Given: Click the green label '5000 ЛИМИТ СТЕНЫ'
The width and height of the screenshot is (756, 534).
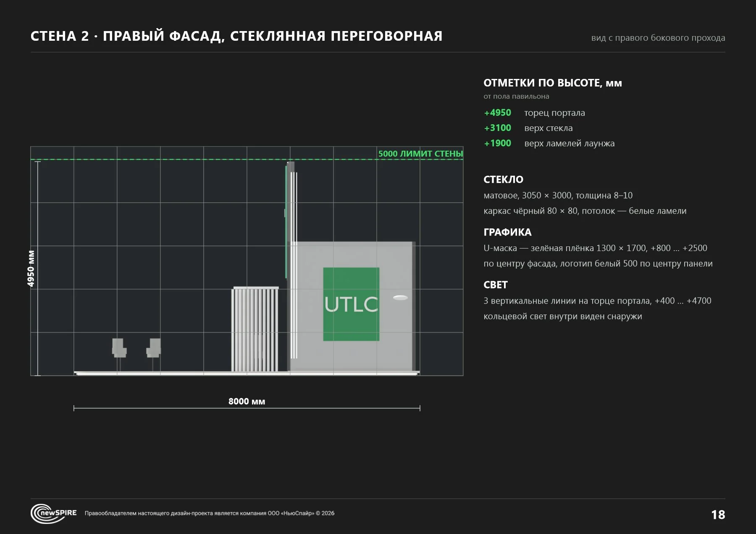Looking at the screenshot, I should (x=420, y=154).
